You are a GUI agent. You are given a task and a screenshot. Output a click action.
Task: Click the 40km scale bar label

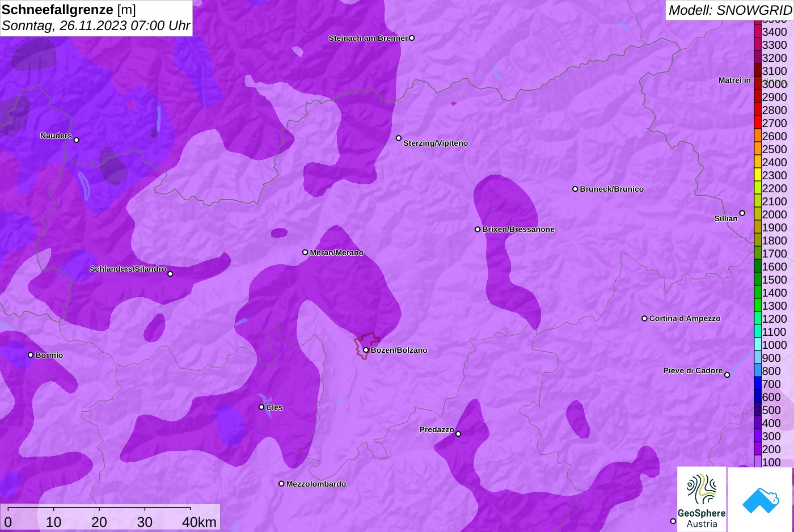pos(199,522)
